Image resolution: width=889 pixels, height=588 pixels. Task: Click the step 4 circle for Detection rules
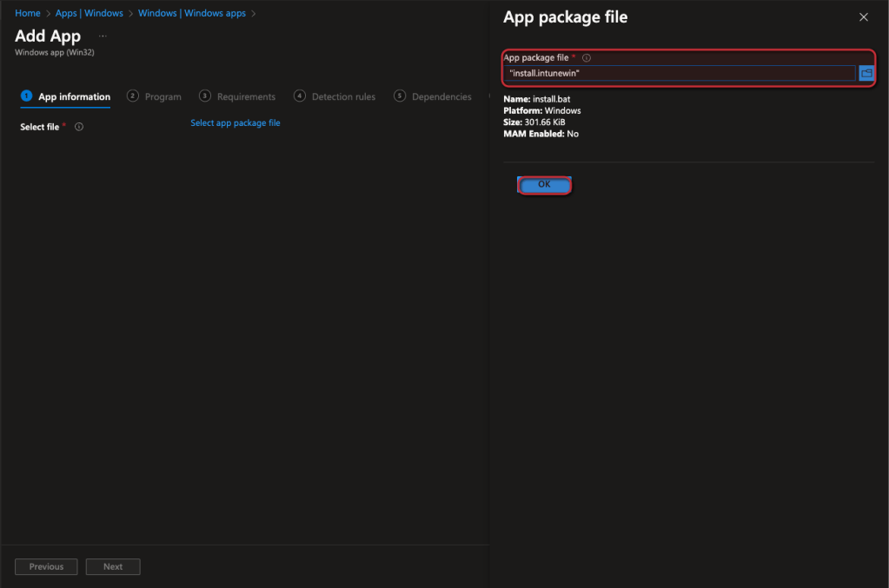click(x=300, y=96)
